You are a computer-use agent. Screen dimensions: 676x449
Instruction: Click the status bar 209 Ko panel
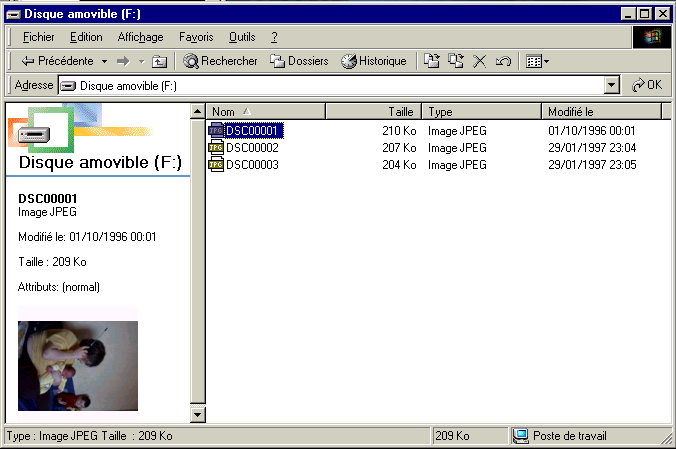coord(470,436)
